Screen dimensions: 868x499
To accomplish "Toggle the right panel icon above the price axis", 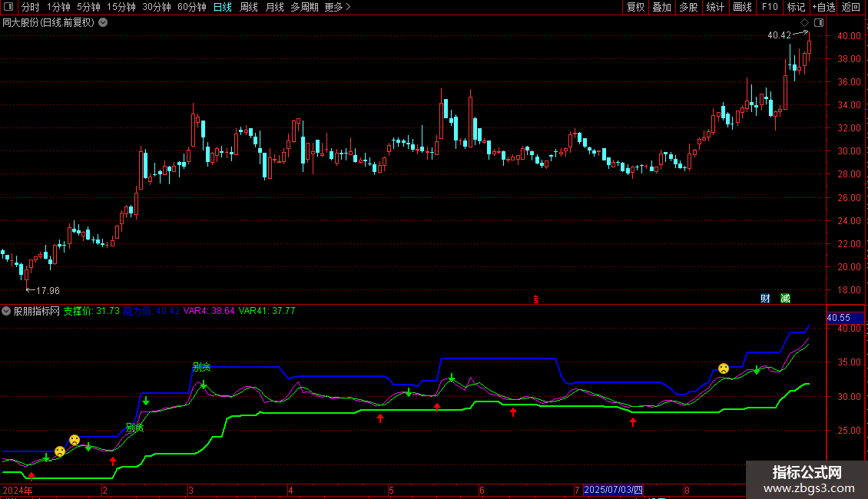I will coord(819,23).
